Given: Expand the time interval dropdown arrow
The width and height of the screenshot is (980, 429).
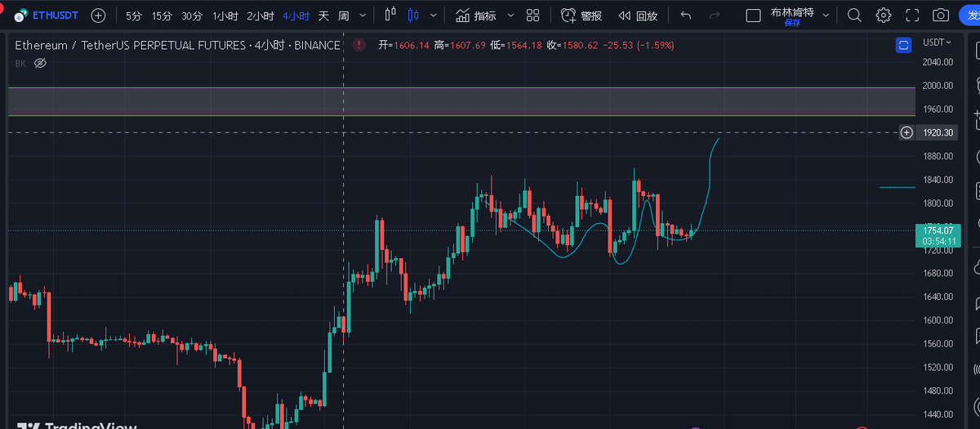Looking at the screenshot, I should (x=363, y=16).
